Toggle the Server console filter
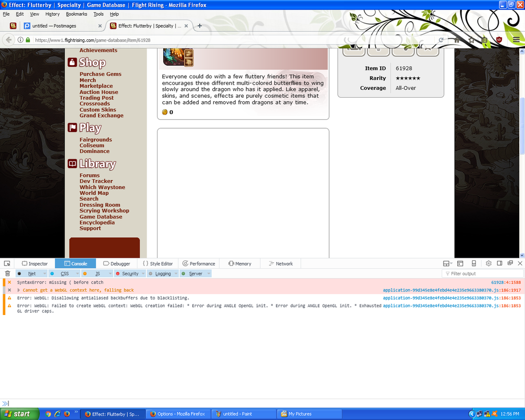Screen dimensions: 525x420 coord(193,274)
